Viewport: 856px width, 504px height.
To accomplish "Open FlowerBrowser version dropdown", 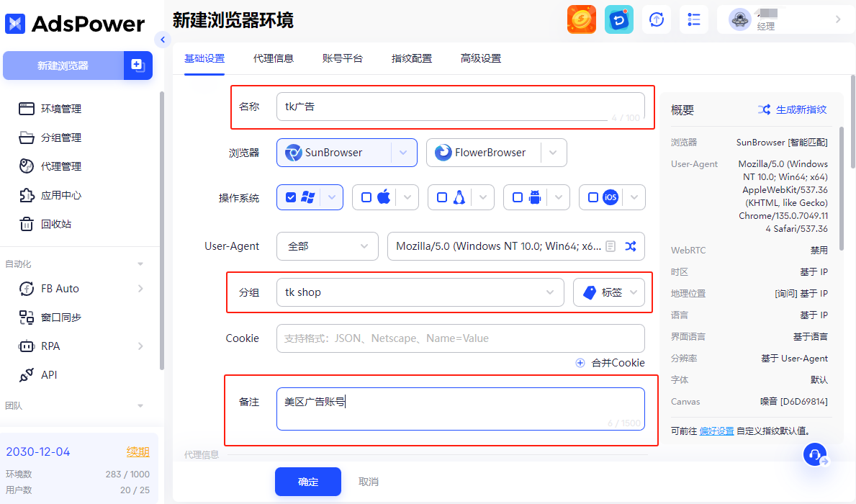I will tap(553, 153).
